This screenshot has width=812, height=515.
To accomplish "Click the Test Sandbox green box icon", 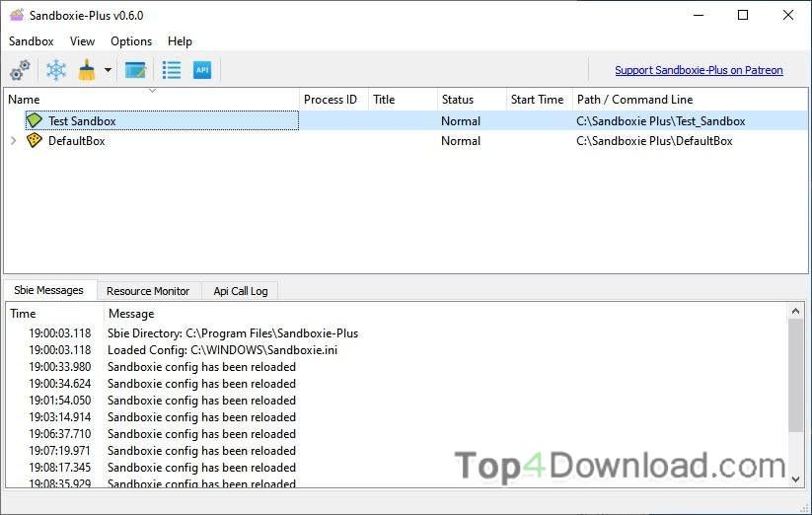I will pyautogui.click(x=35, y=120).
